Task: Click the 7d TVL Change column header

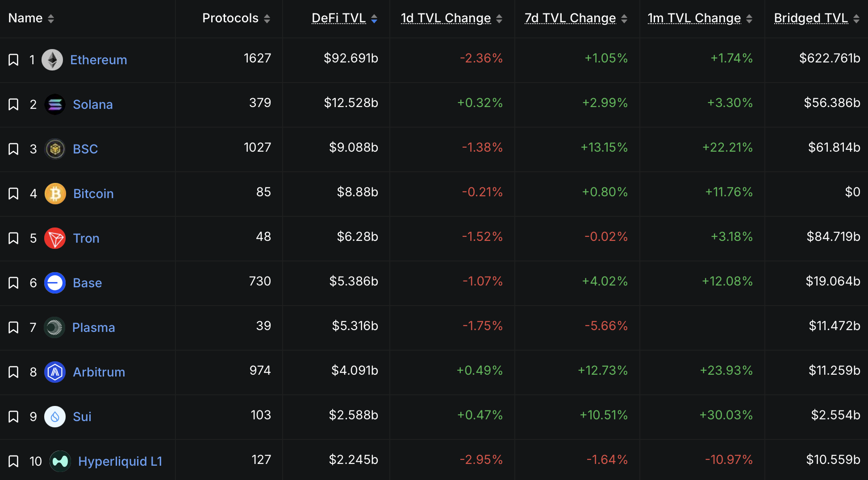Action: coord(570,18)
